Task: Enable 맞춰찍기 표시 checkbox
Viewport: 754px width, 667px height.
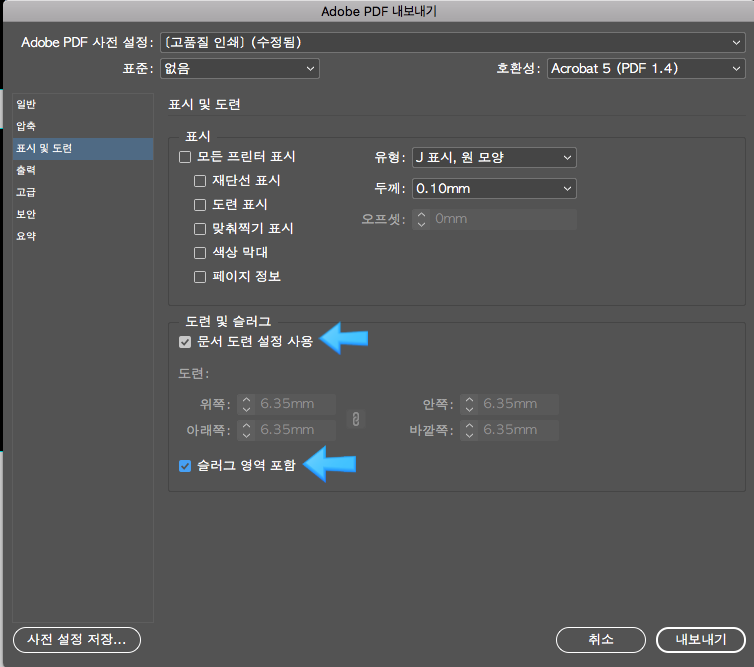Action: [x=200, y=228]
